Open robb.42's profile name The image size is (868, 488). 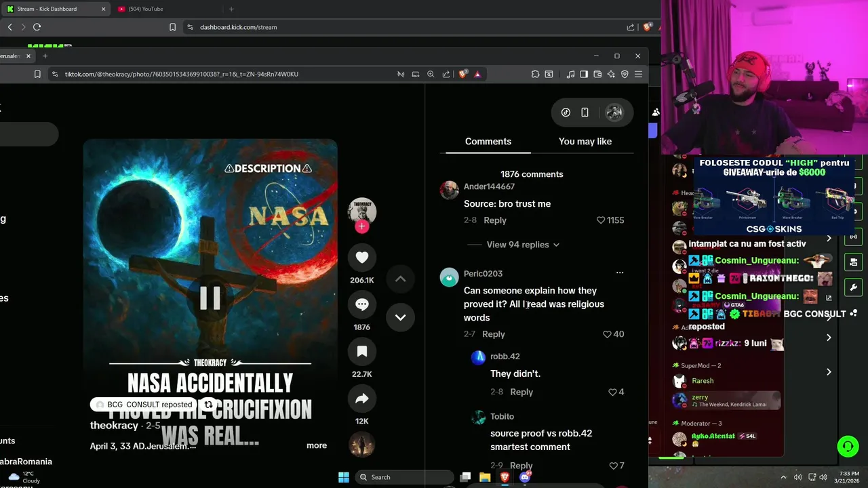click(x=505, y=357)
